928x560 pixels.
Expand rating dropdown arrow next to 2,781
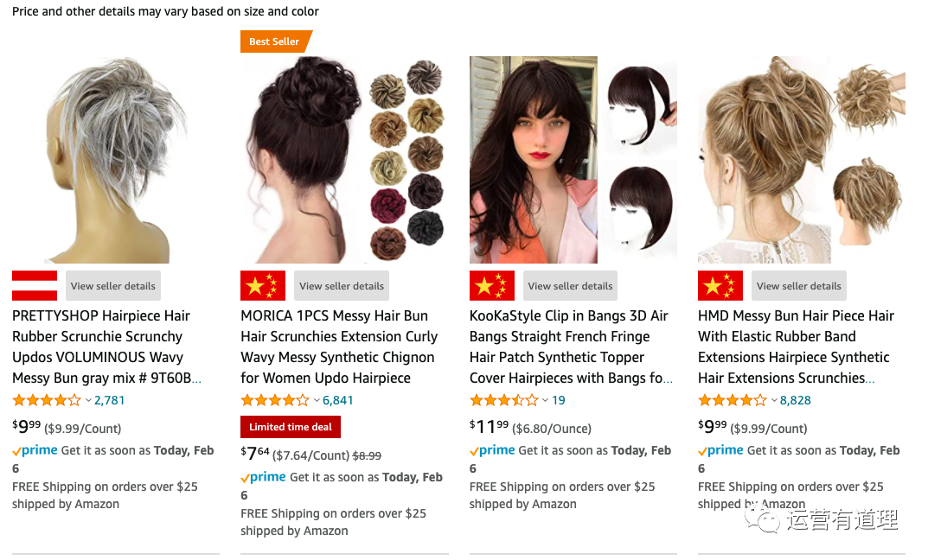[x=88, y=401]
